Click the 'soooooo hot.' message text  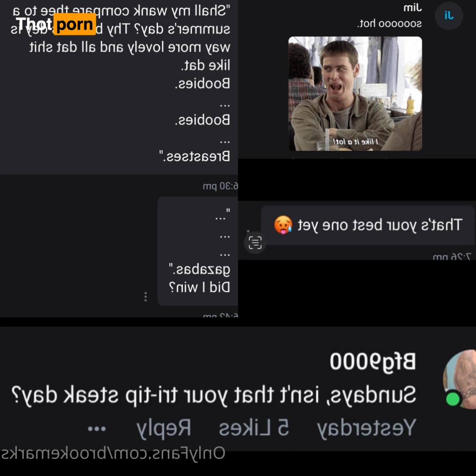point(389,23)
